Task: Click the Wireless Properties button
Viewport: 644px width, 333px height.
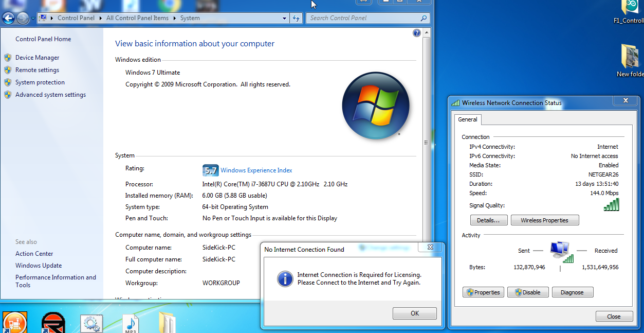Action: coord(545,220)
